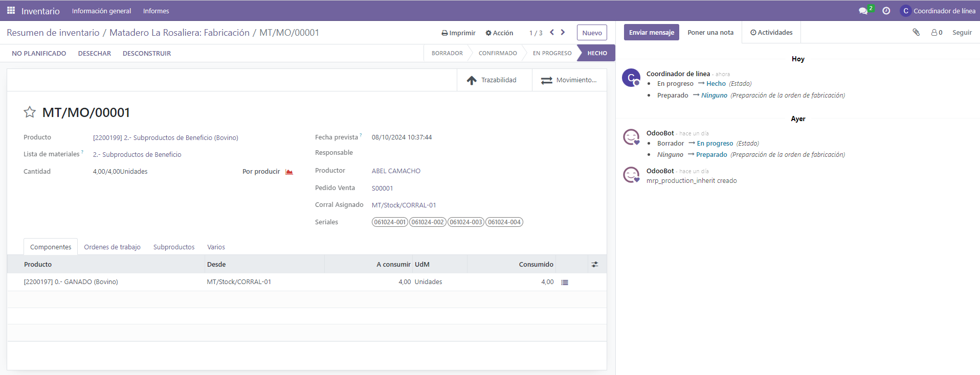Open the Información general menu
Viewport: 980px width, 375px height.
tap(101, 11)
